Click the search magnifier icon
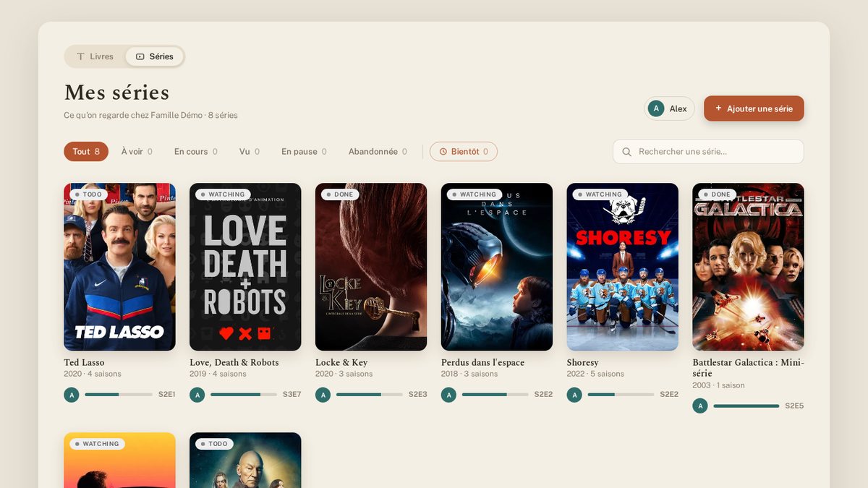Image resolution: width=868 pixels, height=488 pixels. tap(627, 152)
